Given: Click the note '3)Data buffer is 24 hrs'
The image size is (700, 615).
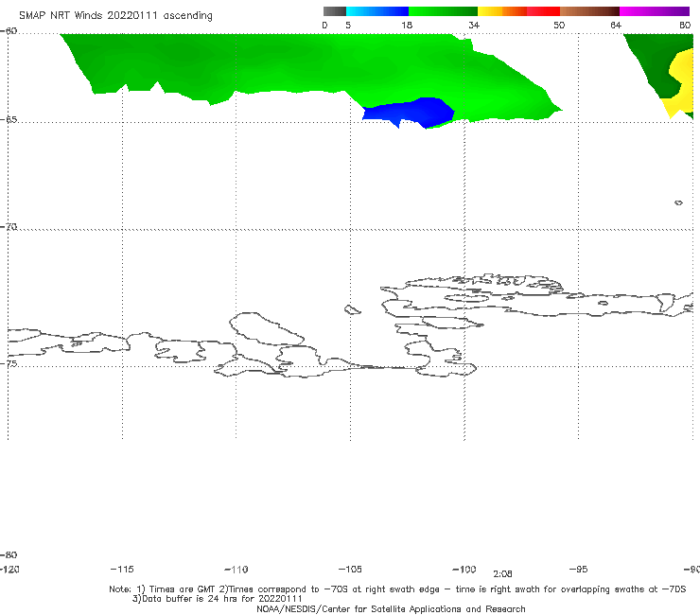Looking at the screenshot, I should (x=218, y=599).
